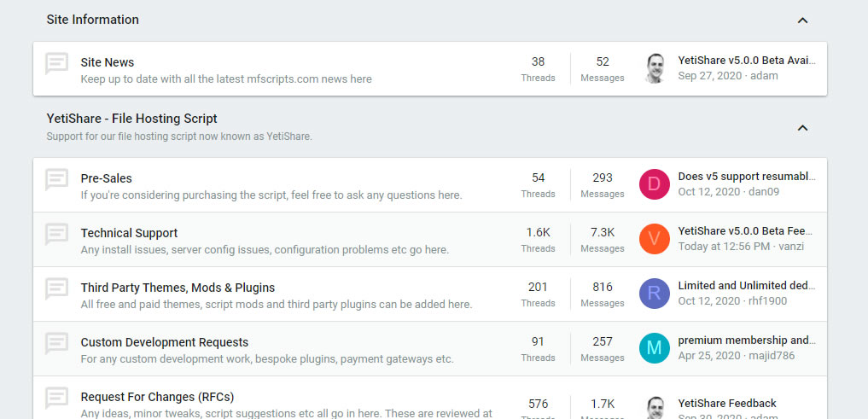Open the YetiShare Feedback thread
The height and width of the screenshot is (419, 868).
pos(727,403)
